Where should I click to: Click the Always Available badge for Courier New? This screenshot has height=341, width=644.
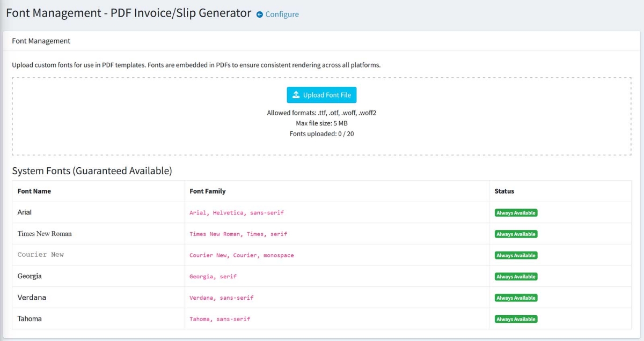coord(515,255)
